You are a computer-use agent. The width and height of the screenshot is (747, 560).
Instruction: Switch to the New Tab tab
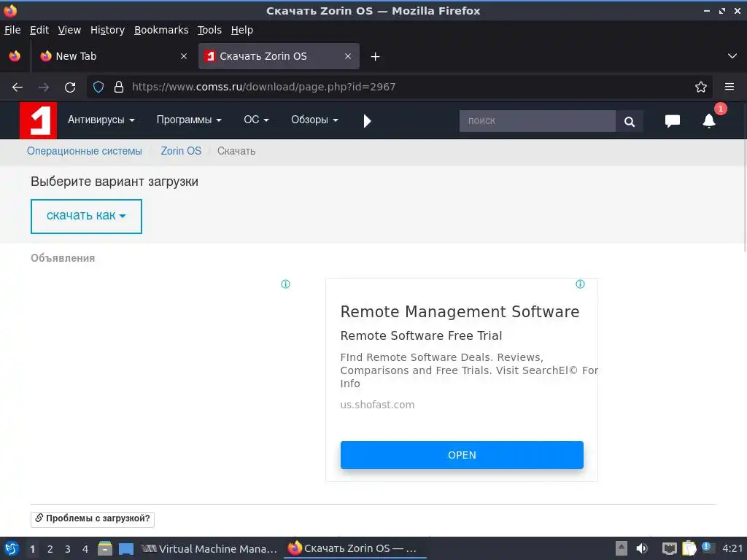point(113,56)
